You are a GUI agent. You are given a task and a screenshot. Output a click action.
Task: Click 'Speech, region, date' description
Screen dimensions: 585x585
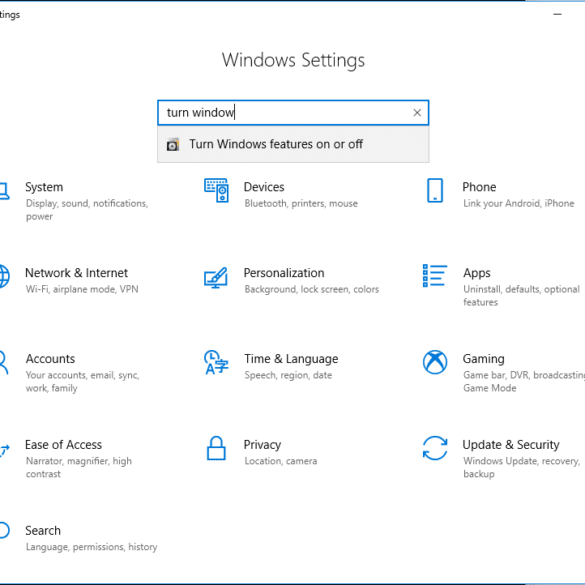(x=288, y=375)
